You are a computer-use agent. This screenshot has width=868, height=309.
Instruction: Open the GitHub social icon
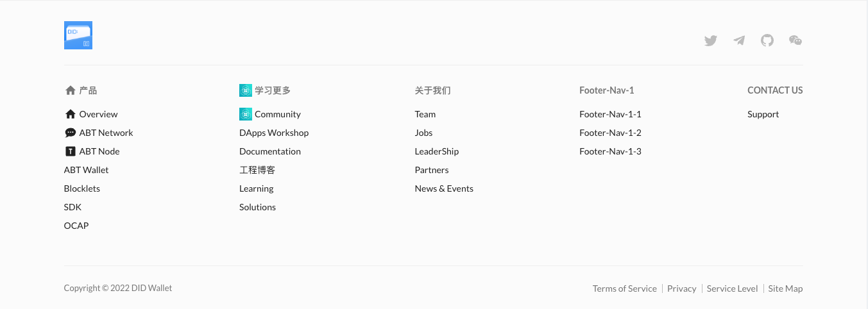coord(767,40)
